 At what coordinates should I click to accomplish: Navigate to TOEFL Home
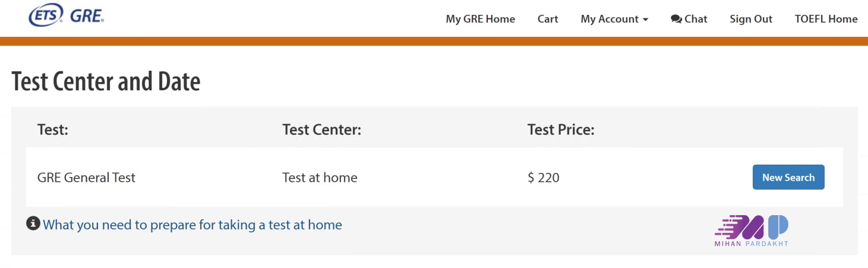[x=826, y=19]
